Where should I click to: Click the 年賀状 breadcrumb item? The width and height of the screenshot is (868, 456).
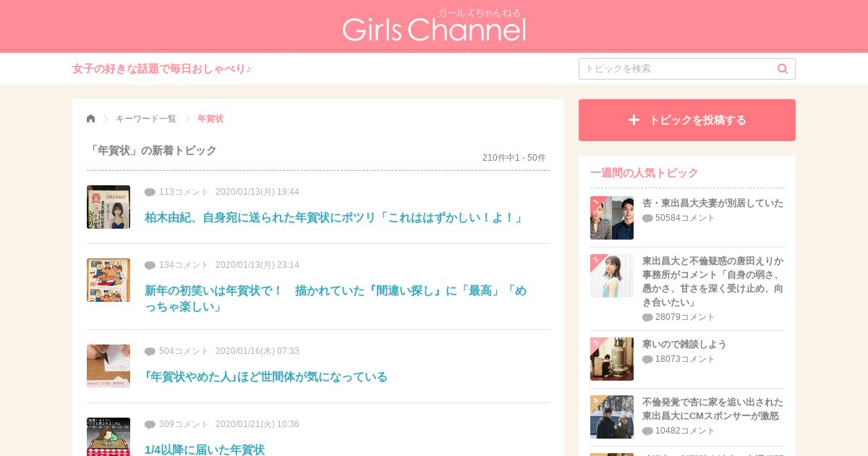(210, 119)
